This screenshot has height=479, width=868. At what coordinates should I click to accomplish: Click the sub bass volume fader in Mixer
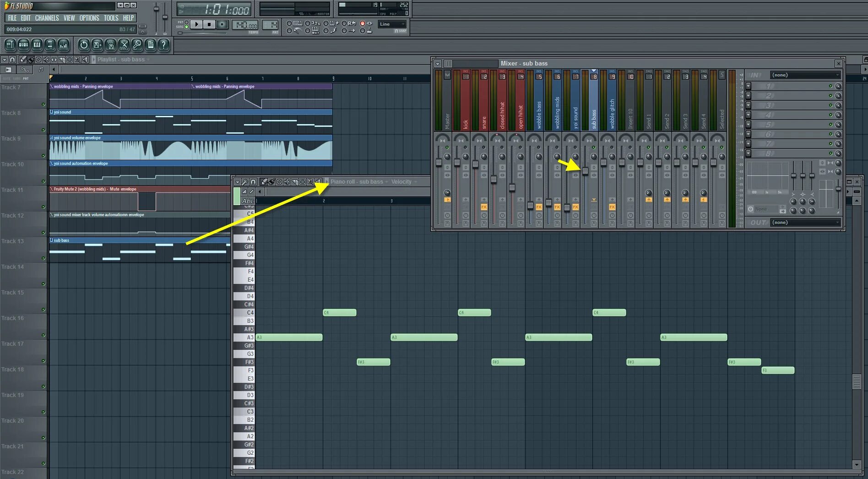[585, 171]
